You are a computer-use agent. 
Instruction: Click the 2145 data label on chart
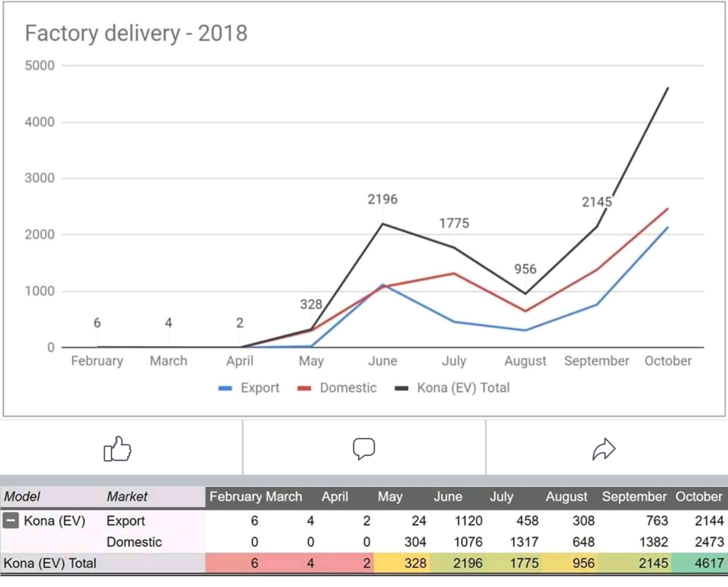pos(597,202)
